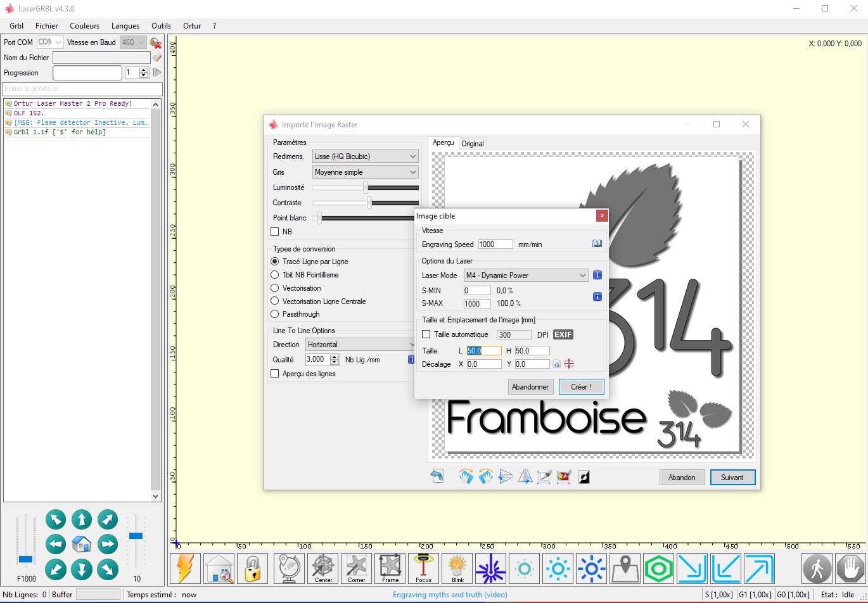Click the green hexagon icon

[x=659, y=568]
